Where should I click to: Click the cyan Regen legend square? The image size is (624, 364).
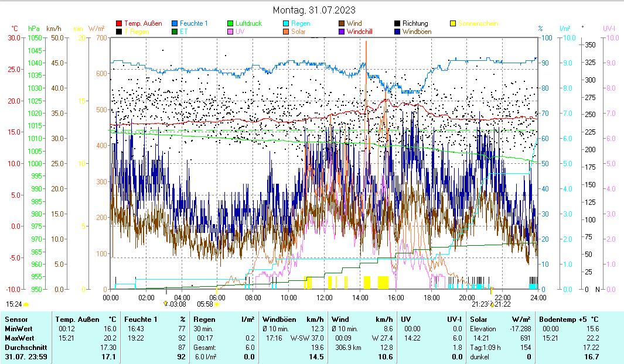(x=287, y=23)
